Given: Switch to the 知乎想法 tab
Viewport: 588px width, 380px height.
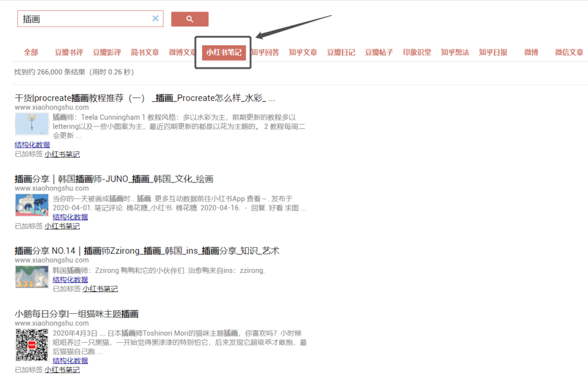Looking at the screenshot, I should tap(455, 52).
